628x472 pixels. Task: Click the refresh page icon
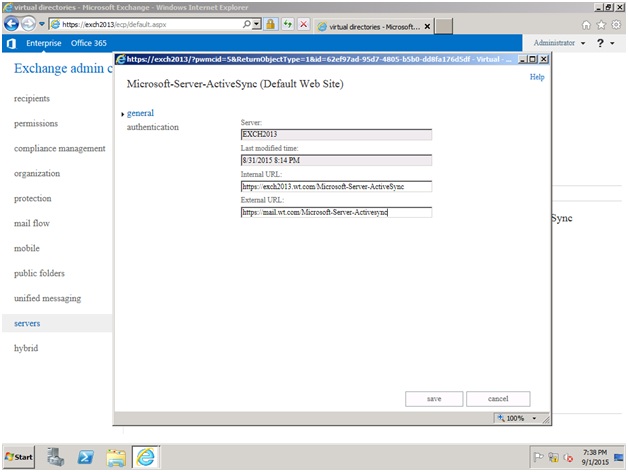click(288, 24)
